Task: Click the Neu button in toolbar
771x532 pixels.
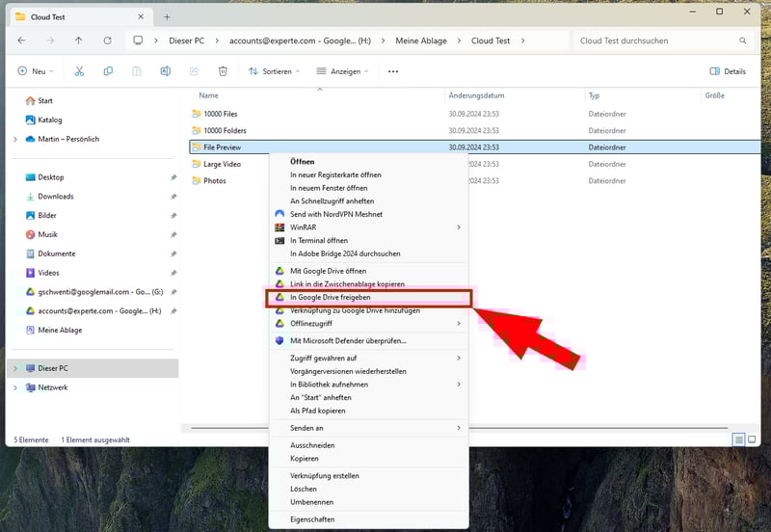Action: tap(35, 71)
